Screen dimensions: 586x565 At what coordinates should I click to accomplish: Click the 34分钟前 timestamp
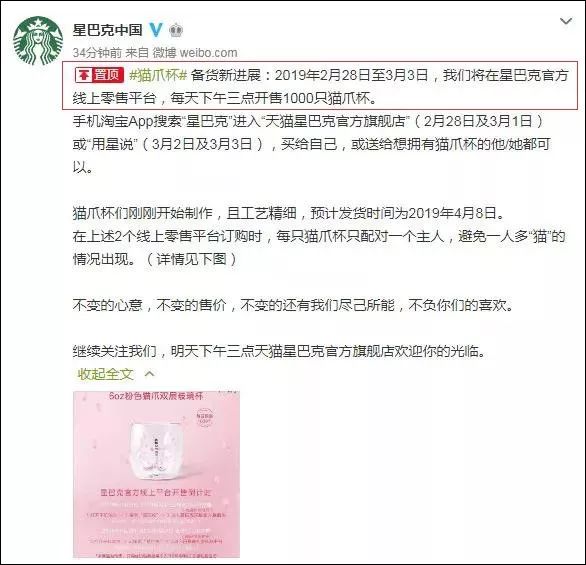tap(97, 53)
